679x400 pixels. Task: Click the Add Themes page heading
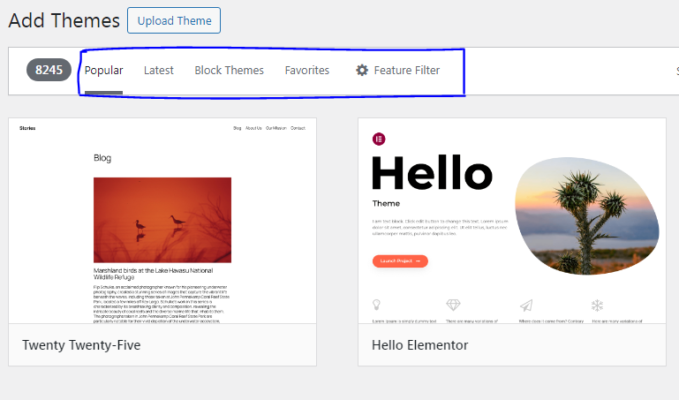[64, 20]
